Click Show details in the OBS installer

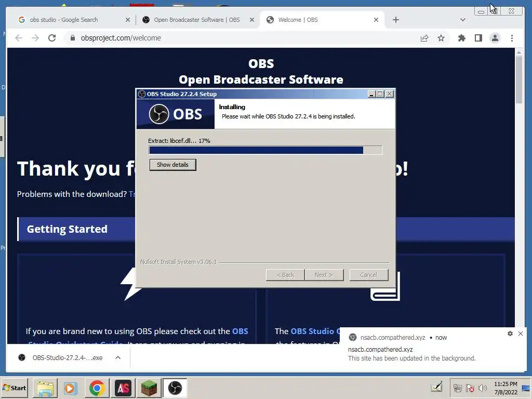coord(172,165)
